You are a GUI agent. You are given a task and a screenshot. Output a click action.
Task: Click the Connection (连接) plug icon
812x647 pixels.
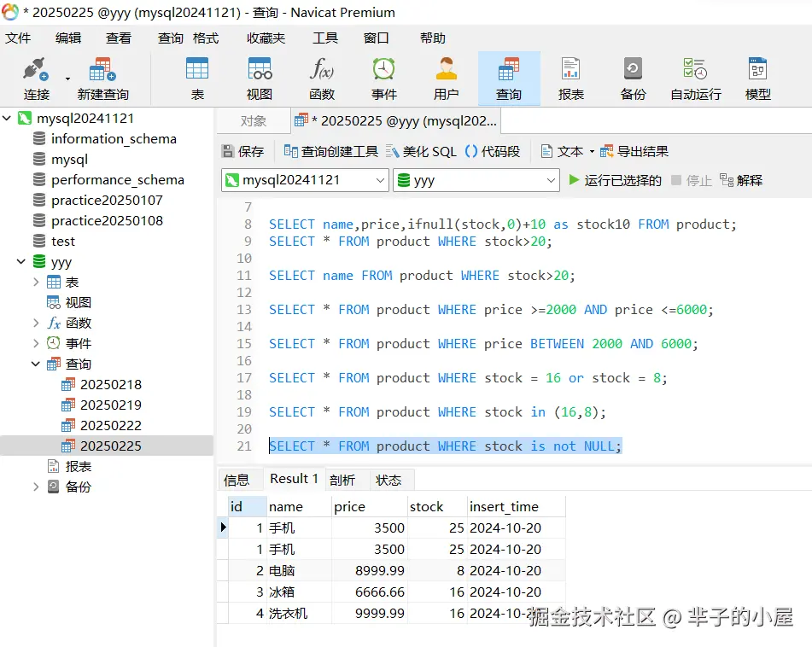pos(36,70)
